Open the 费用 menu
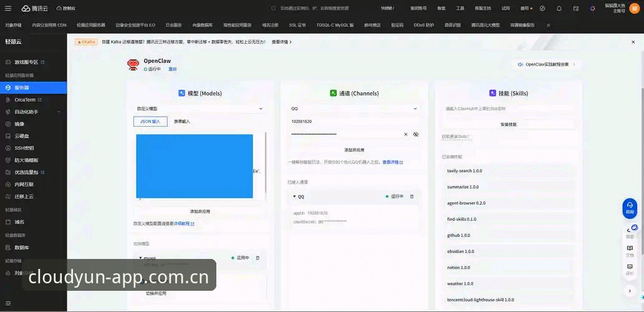The width and height of the screenshot is (644, 312). (526, 8)
